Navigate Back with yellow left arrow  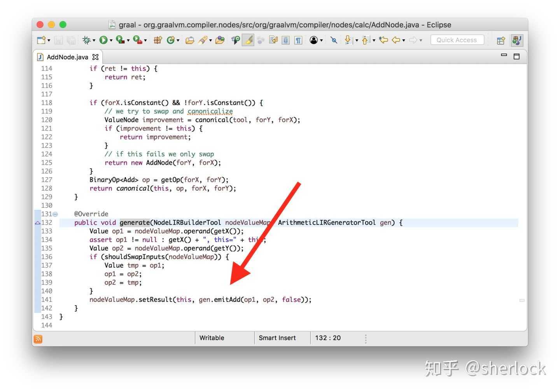tap(396, 40)
